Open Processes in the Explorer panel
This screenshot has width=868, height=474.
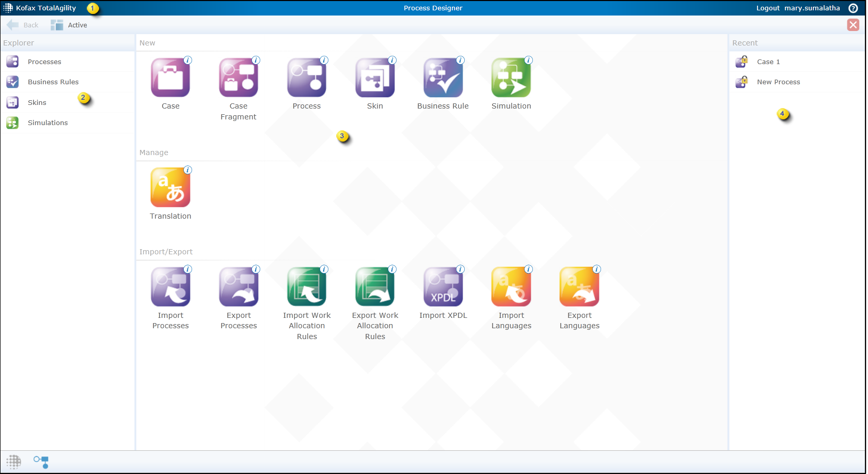tap(44, 62)
